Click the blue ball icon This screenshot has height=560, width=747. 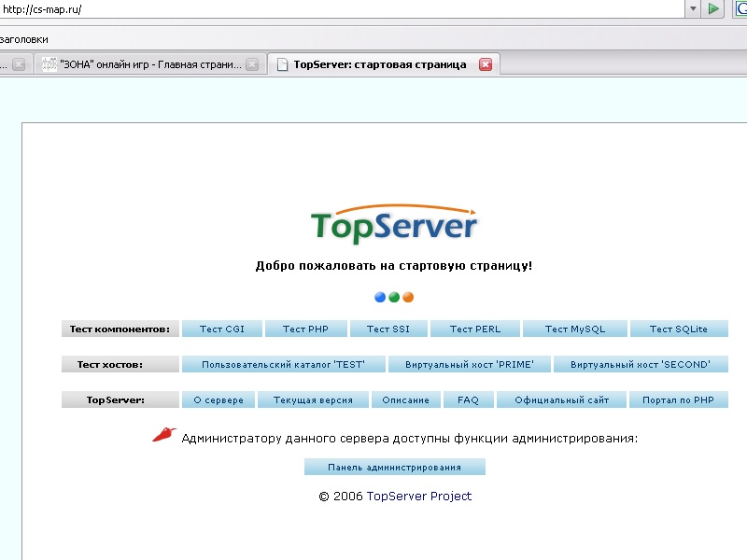click(380, 298)
